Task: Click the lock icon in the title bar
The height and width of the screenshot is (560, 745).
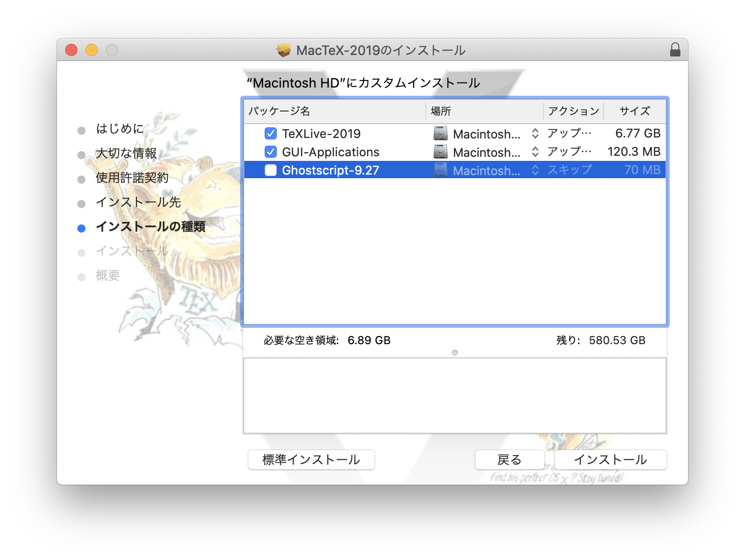Action: [x=675, y=50]
